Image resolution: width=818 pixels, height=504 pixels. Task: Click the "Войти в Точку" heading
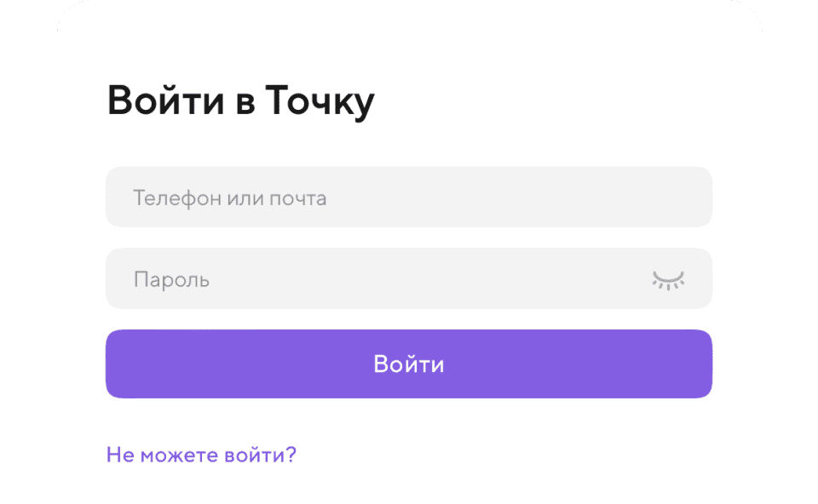pos(240,102)
